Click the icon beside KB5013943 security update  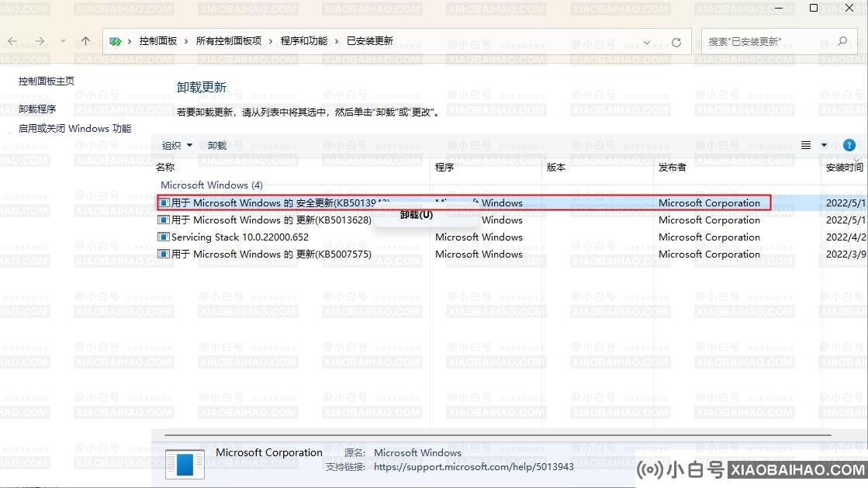[164, 202]
